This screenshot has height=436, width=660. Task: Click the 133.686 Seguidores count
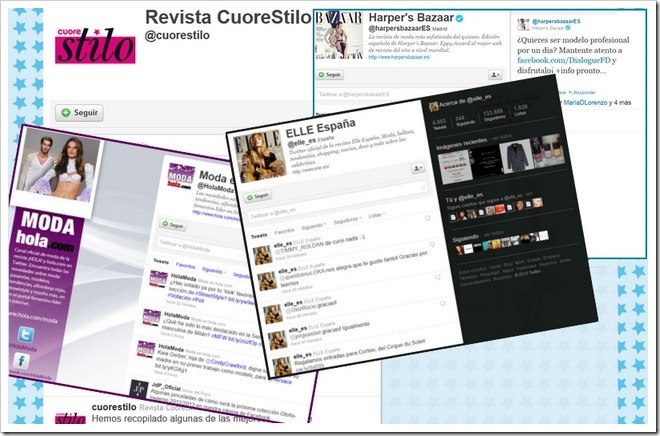(494, 115)
